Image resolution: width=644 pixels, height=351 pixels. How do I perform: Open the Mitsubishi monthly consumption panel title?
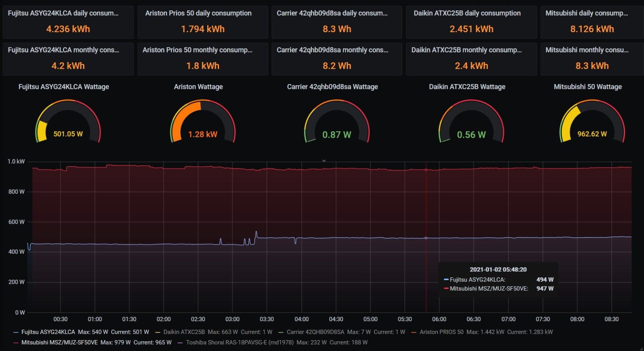[587, 50]
